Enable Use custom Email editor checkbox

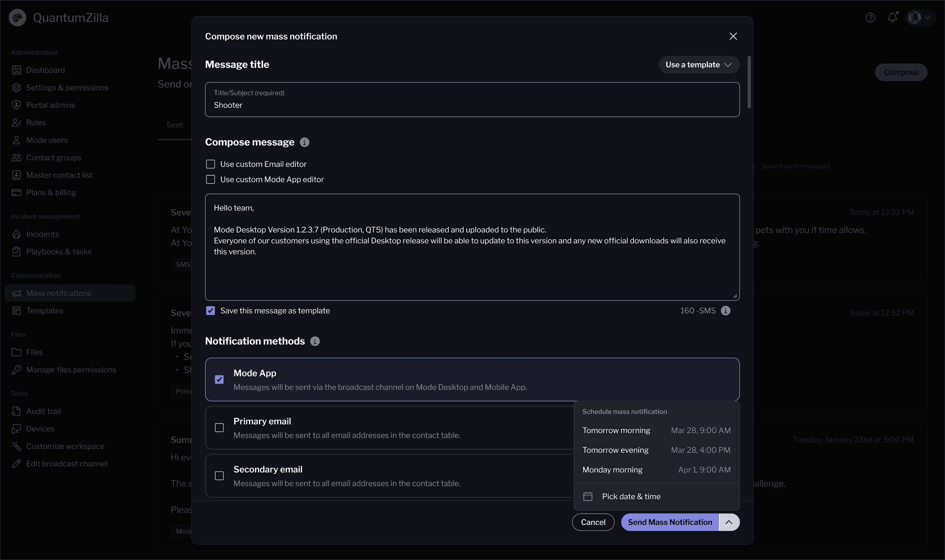pos(210,164)
